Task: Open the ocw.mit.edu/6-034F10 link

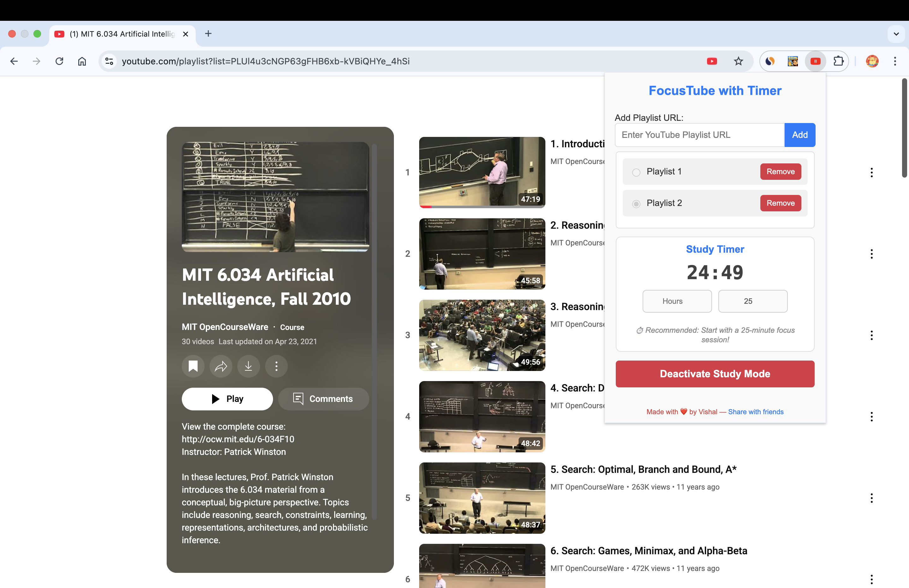Action: tap(238, 439)
